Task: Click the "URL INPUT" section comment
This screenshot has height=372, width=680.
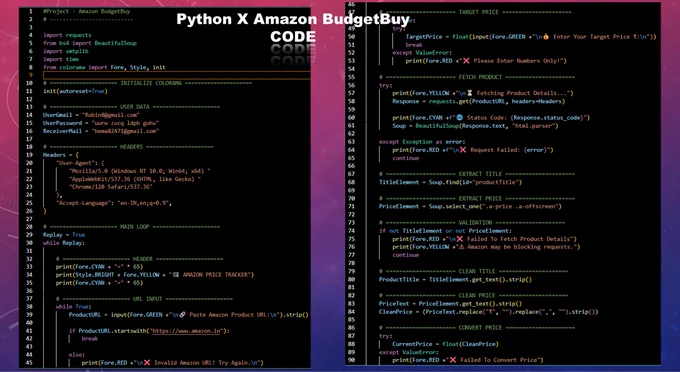Action: coord(144,299)
